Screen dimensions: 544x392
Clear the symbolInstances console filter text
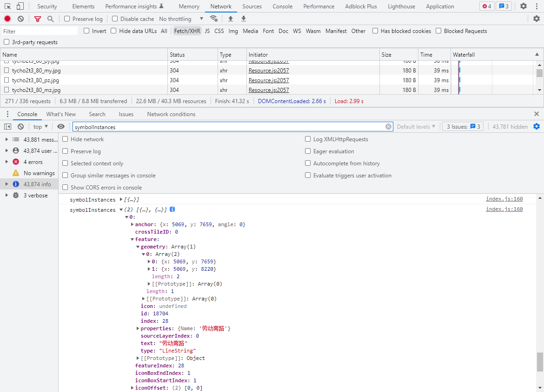coord(388,126)
